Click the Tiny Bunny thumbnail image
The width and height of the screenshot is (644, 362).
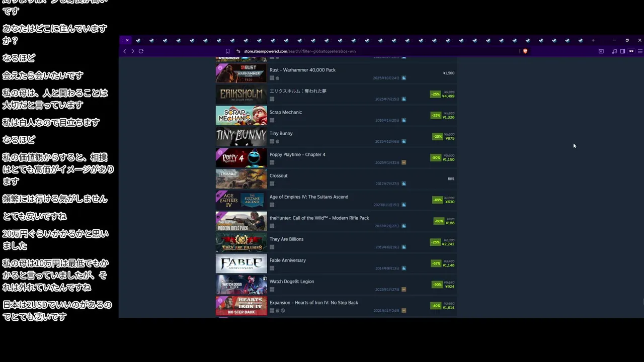point(242,136)
